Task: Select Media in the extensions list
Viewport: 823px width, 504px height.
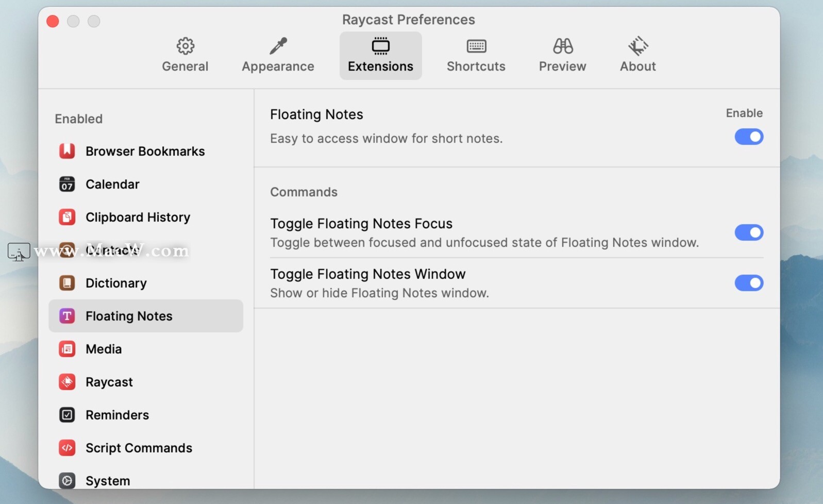Action: click(x=146, y=349)
